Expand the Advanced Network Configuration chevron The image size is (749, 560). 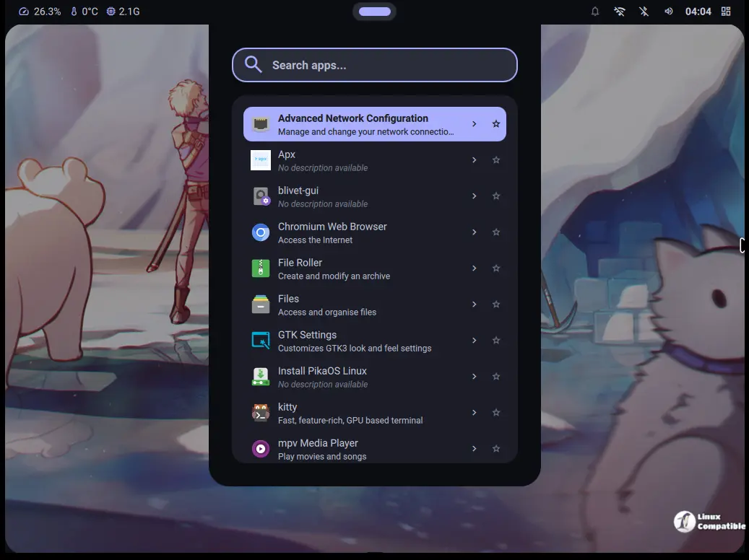coord(475,123)
